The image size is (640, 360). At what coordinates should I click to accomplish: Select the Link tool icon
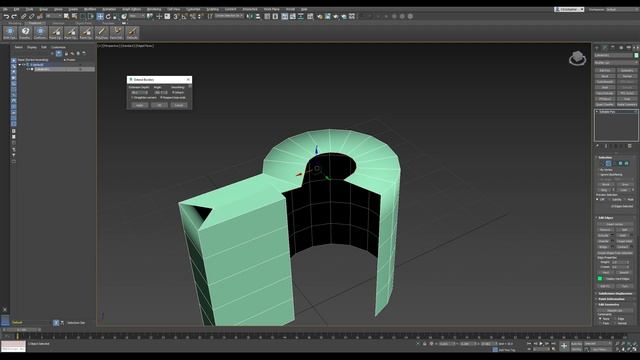click(x=23, y=16)
